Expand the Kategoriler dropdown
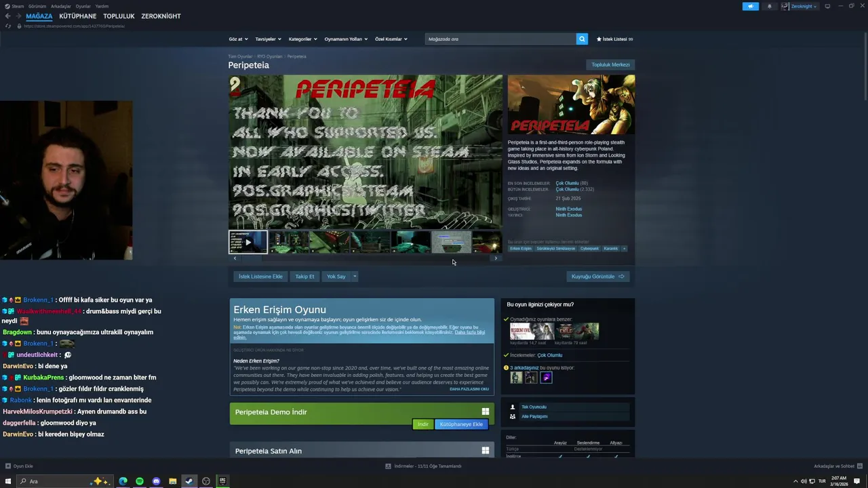This screenshot has height=488, width=868. tap(302, 39)
